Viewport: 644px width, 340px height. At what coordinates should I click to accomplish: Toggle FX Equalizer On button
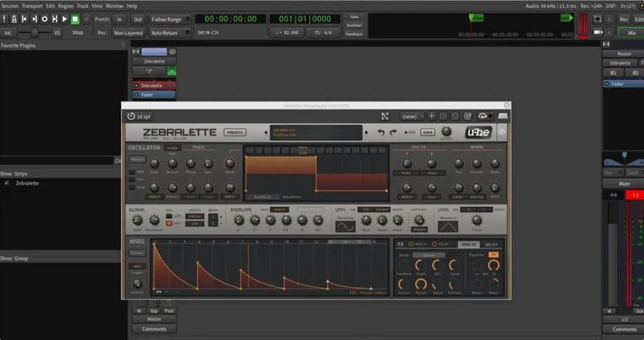point(493,254)
